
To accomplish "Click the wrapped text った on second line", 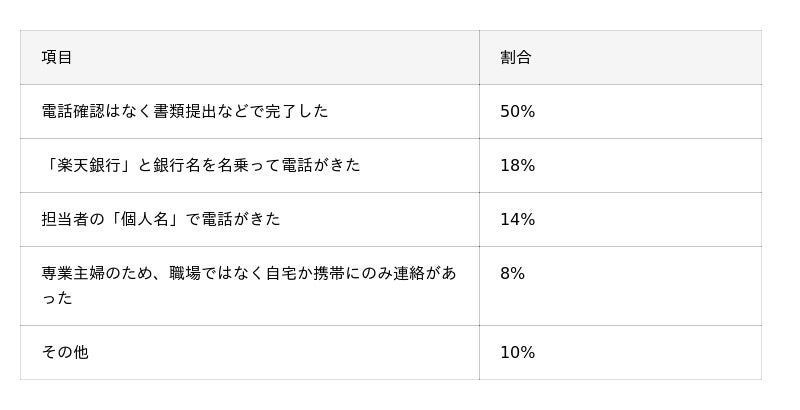I will coord(57,298).
